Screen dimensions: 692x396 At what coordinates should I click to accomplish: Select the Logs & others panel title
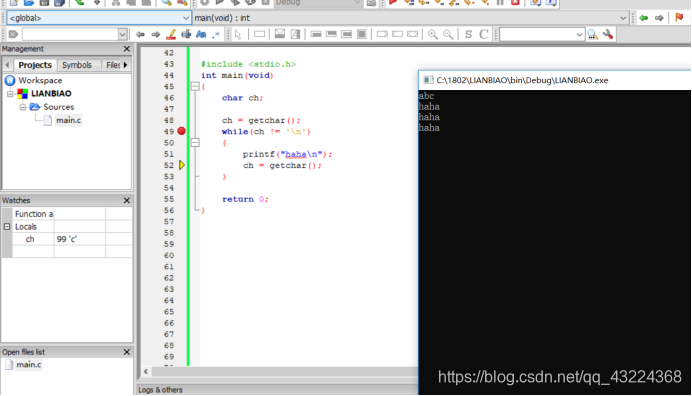click(160, 390)
